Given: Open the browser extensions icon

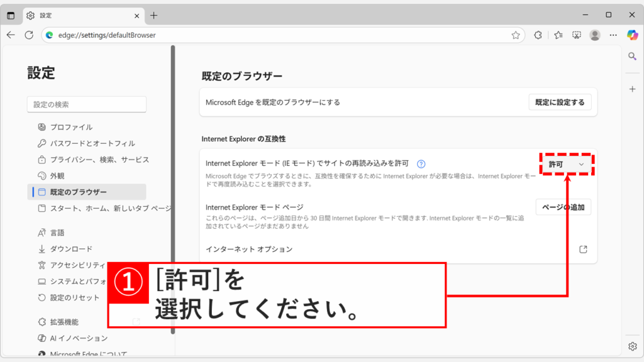Looking at the screenshot, I should [x=538, y=35].
